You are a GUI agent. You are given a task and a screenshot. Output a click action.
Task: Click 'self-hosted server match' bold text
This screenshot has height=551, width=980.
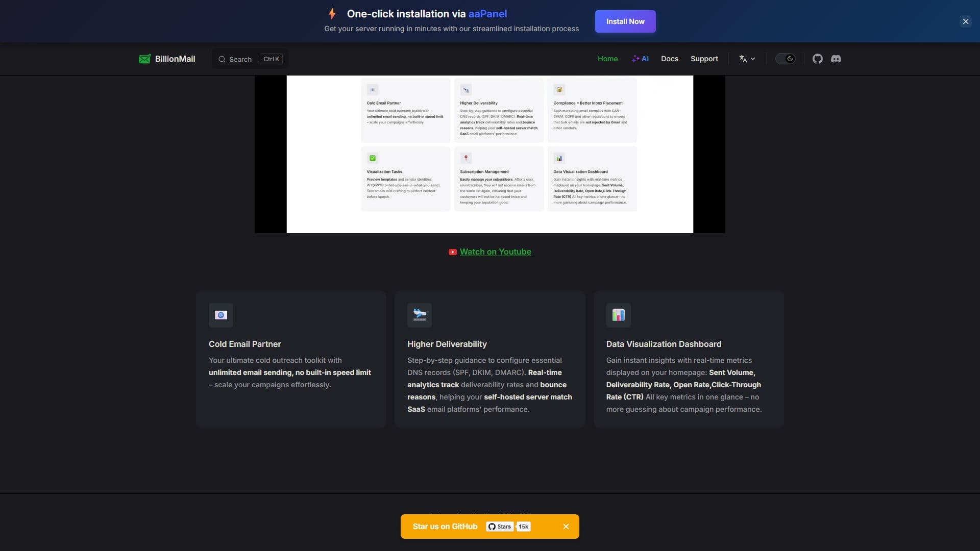[528, 397]
